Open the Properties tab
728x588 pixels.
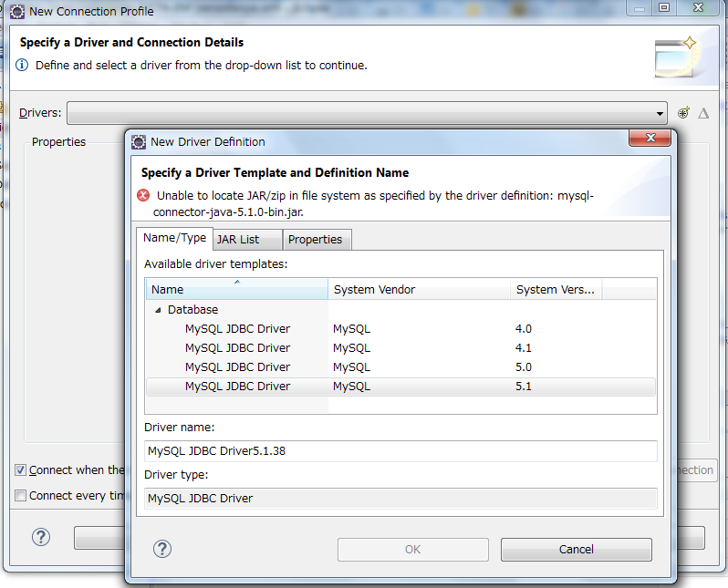(x=315, y=239)
